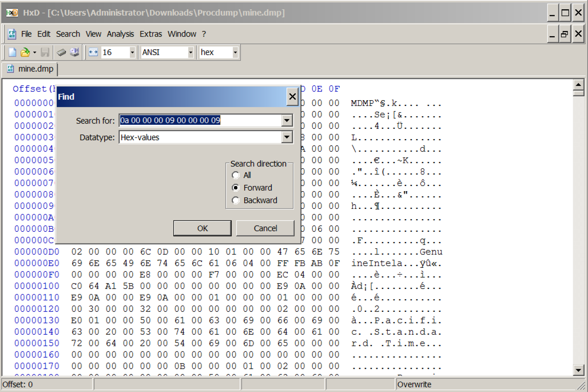Image resolution: width=588 pixels, height=392 pixels.
Task: Restore down the inner document window
Action: pyautogui.click(x=565, y=34)
